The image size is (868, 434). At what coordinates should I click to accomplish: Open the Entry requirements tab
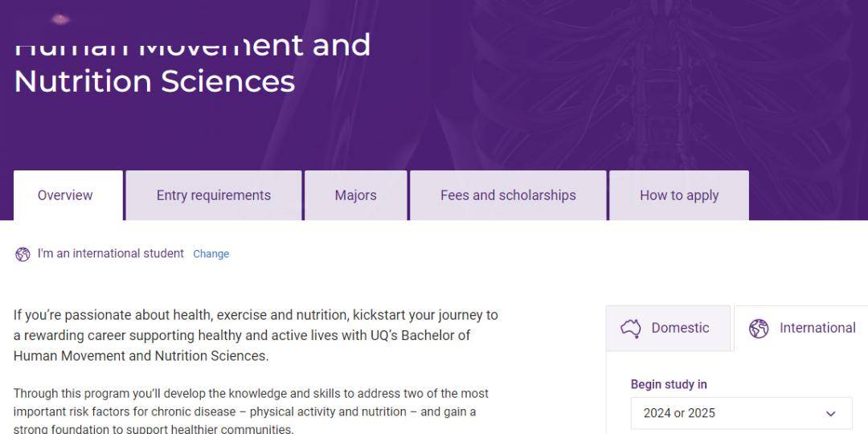[x=213, y=195]
